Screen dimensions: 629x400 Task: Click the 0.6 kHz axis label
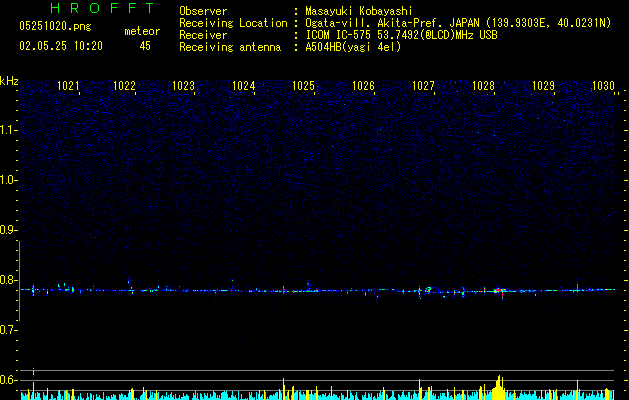coord(8,380)
